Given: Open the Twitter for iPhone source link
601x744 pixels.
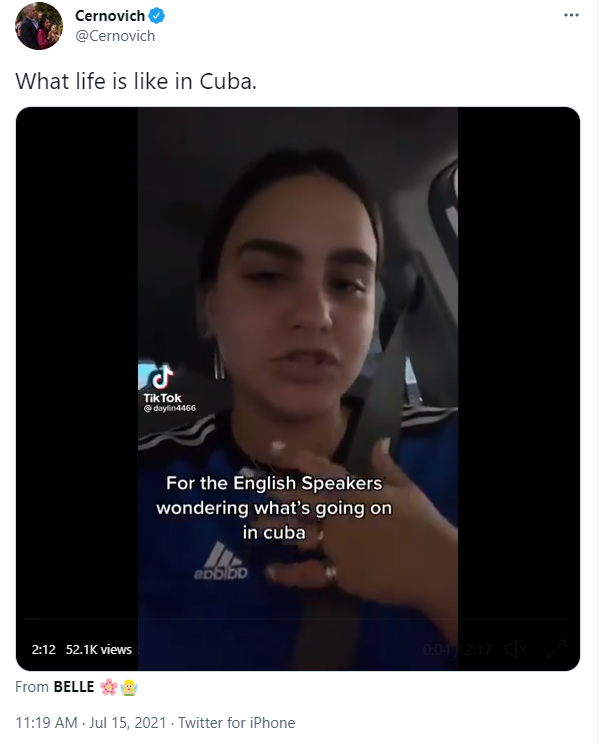Looking at the screenshot, I should [236, 723].
